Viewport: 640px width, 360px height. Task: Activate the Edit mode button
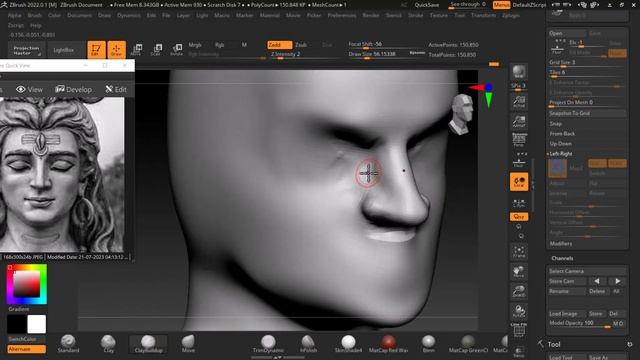[x=96, y=50]
